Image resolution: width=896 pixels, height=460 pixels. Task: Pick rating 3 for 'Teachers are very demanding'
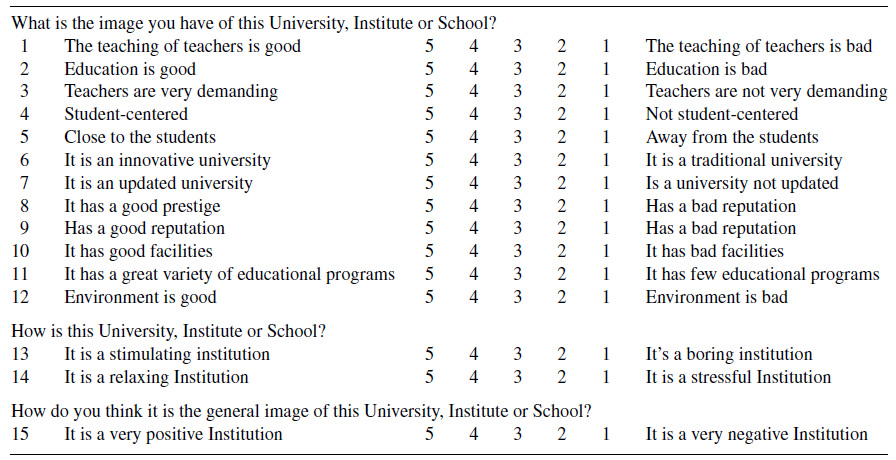[x=518, y=92]
